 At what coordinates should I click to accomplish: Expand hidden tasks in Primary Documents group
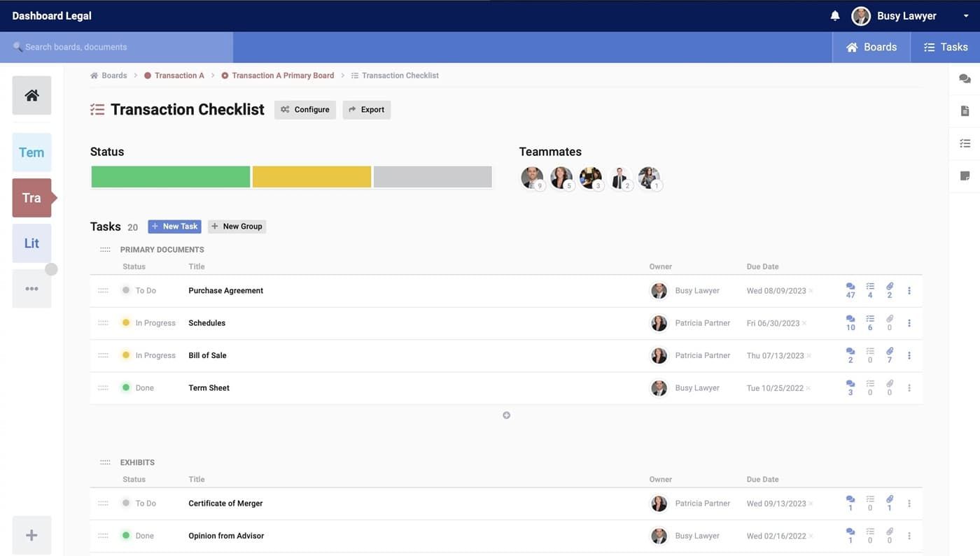506,414
